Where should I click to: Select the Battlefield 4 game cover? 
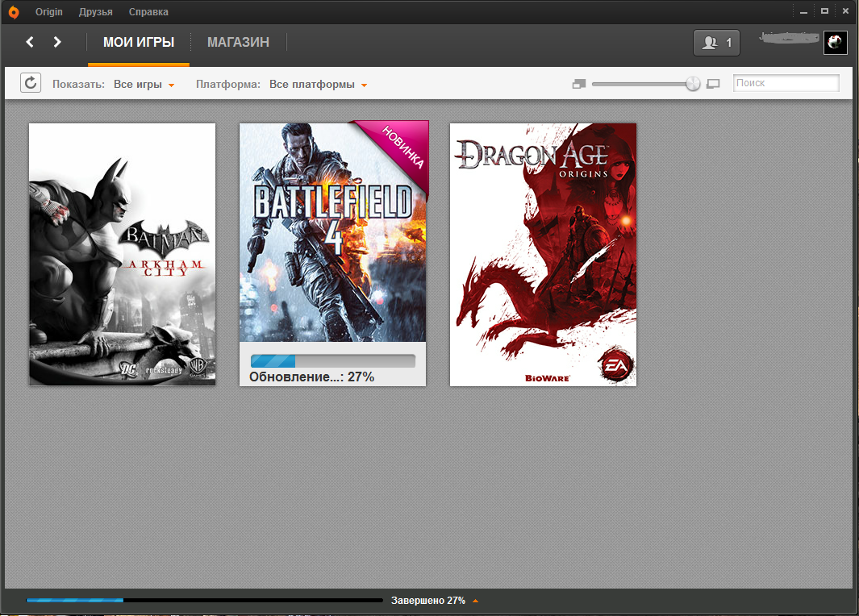[332, 232]
